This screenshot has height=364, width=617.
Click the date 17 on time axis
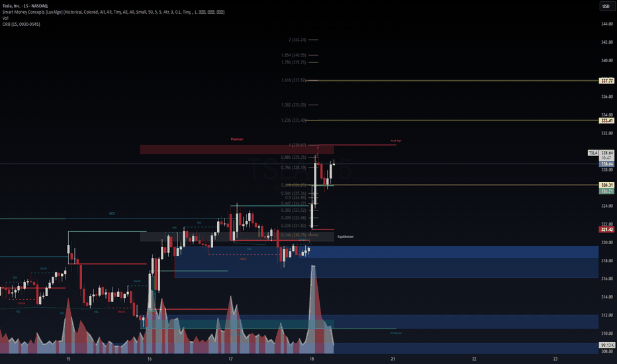tap(230, 359)
